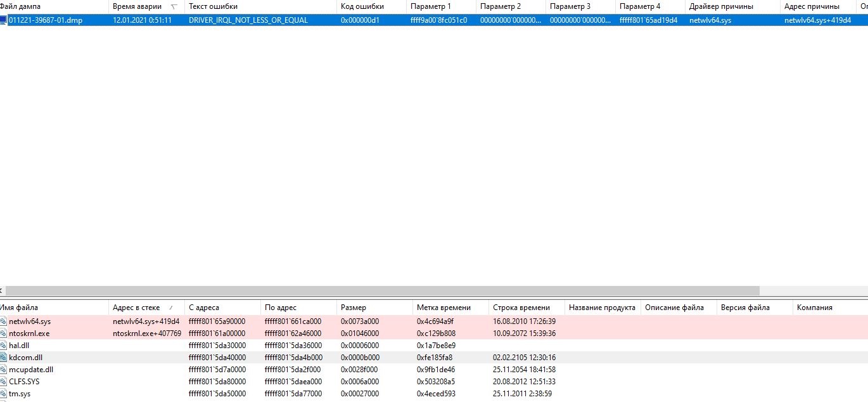
Task: Select cause address 'netwlv64.sys+419d4' in upper row
Action: tap(817, 20)
